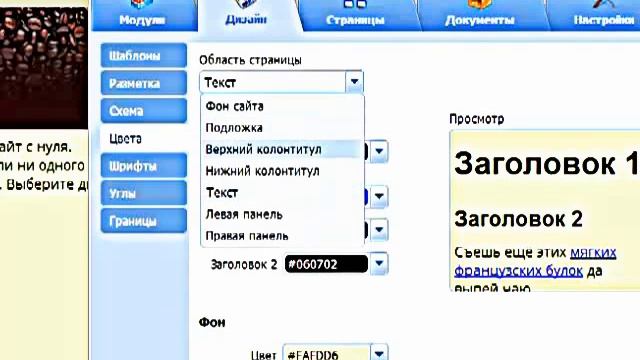Image resolution: width=640 pixels, height=360 pixels.
Task: Open the Фон Цвет dropdown arrow
Action: 379,353
